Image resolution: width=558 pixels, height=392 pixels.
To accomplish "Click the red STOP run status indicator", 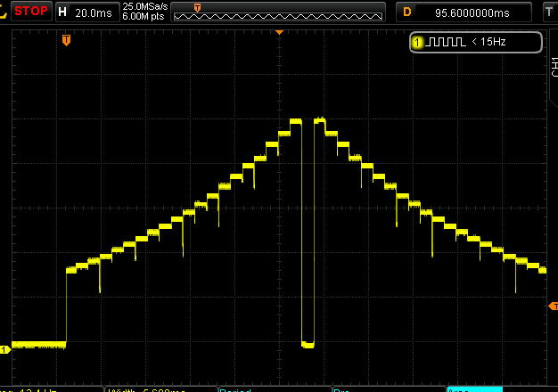I will pos(31,12).
